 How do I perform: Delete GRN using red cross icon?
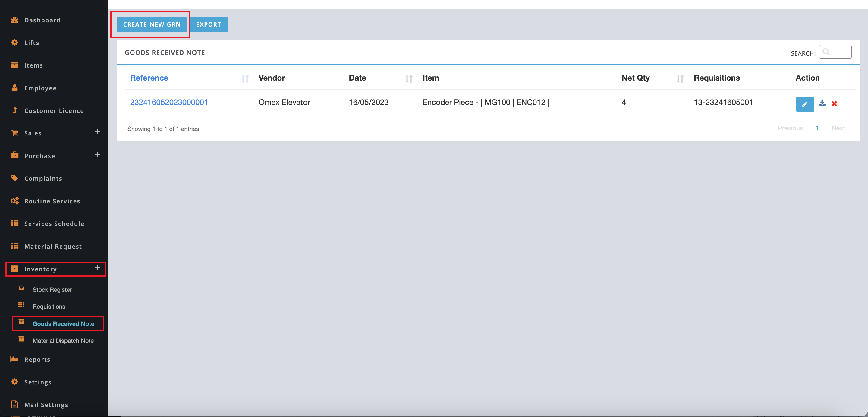[834, 103]
